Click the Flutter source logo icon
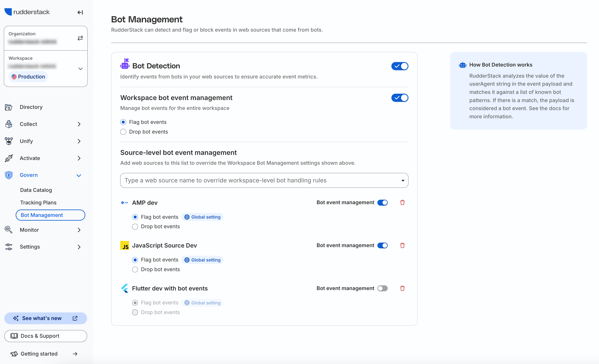Screen dimensions: 599x364 pyautogui.click(x=125, y=288)
